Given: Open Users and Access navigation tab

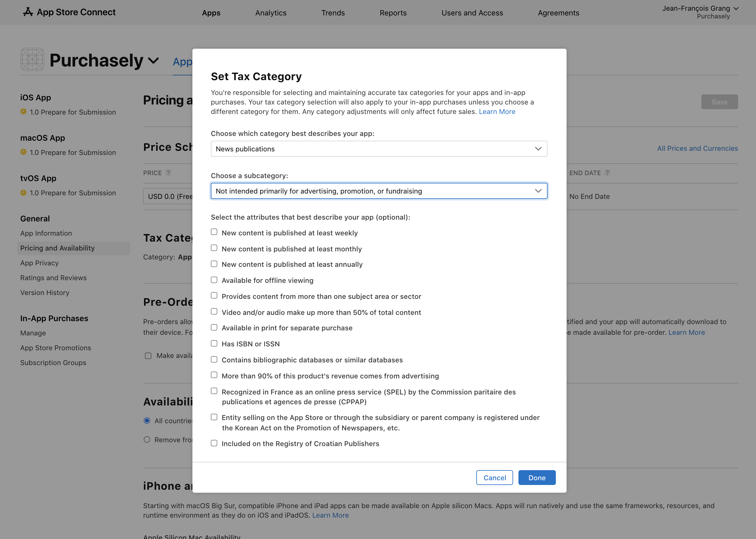Looking at the screenshot, I should 472,12.
